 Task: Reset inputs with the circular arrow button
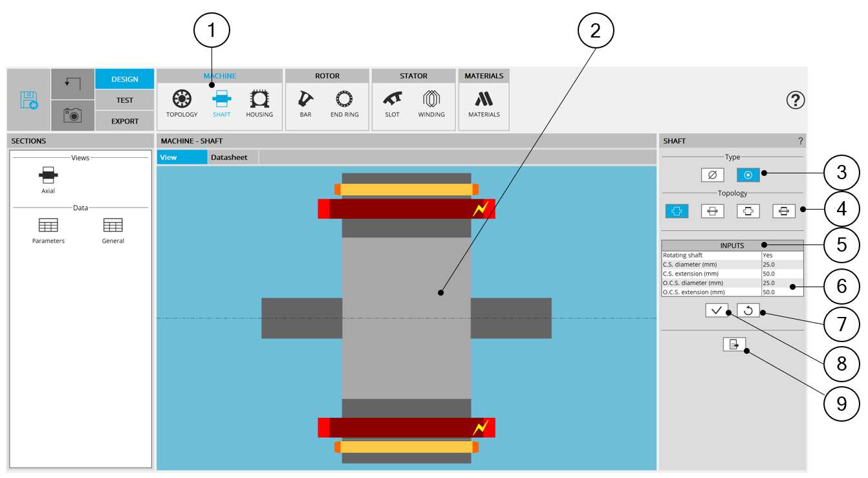tap(748, 310)
